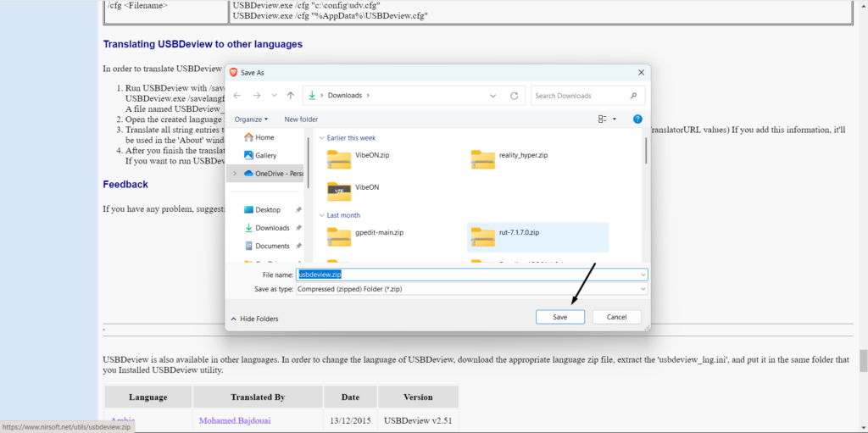Image resolution: width=868 pixels, height=433 pixels.
Task: Open the dialog Help icon
Action: pos(637,119)
